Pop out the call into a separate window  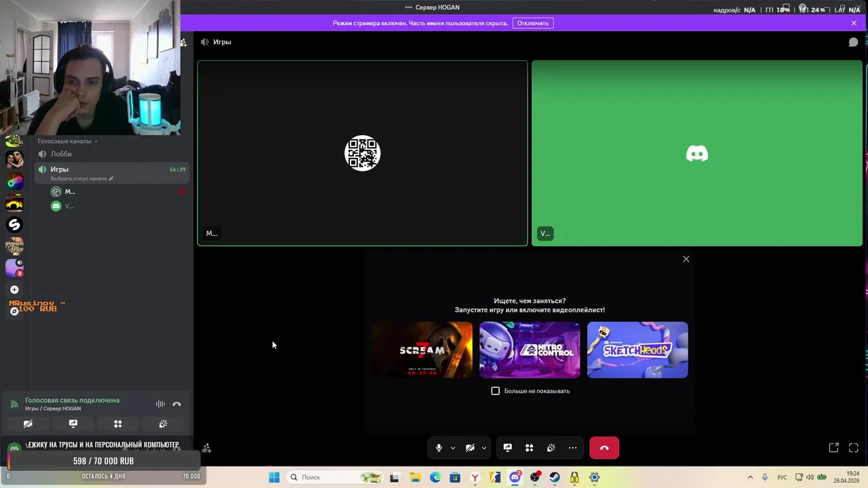tap(833, 448)
